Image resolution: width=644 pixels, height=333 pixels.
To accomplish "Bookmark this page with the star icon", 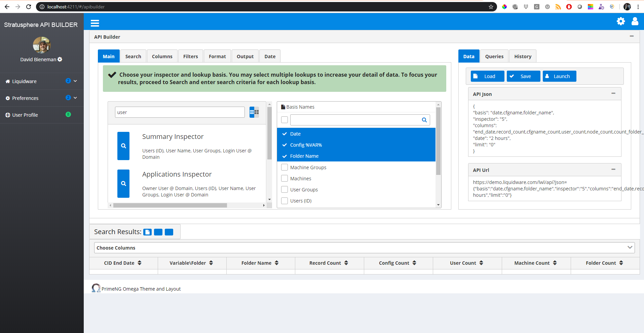I will click(x=491, y=7).
